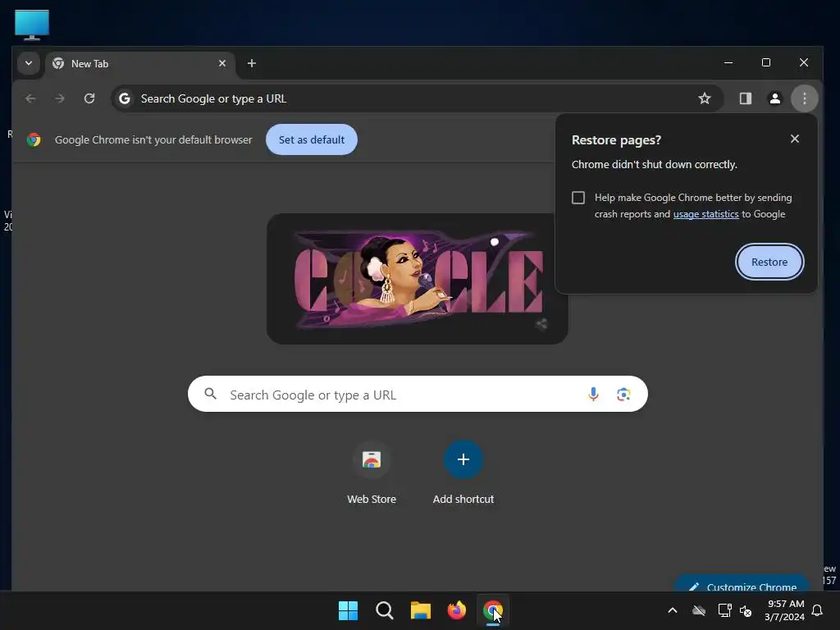Reload the current page
The height and width of the screenshot is (630, 840).
89,98
